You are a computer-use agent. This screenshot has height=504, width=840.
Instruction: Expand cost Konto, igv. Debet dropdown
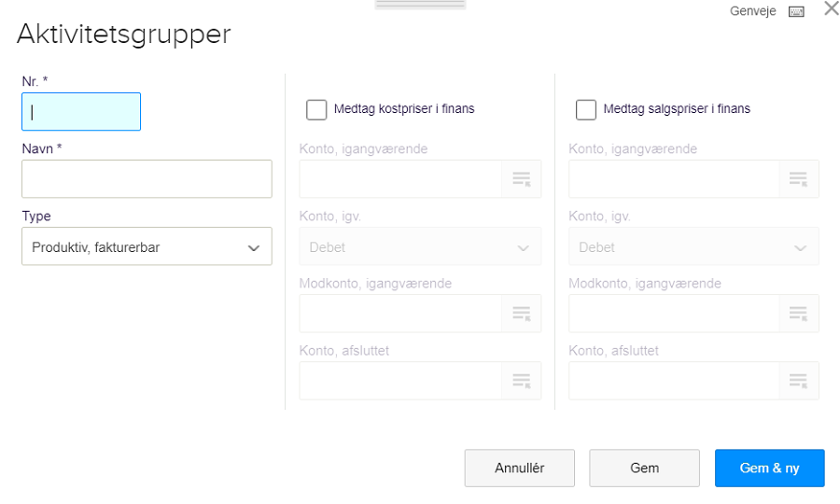419,247
